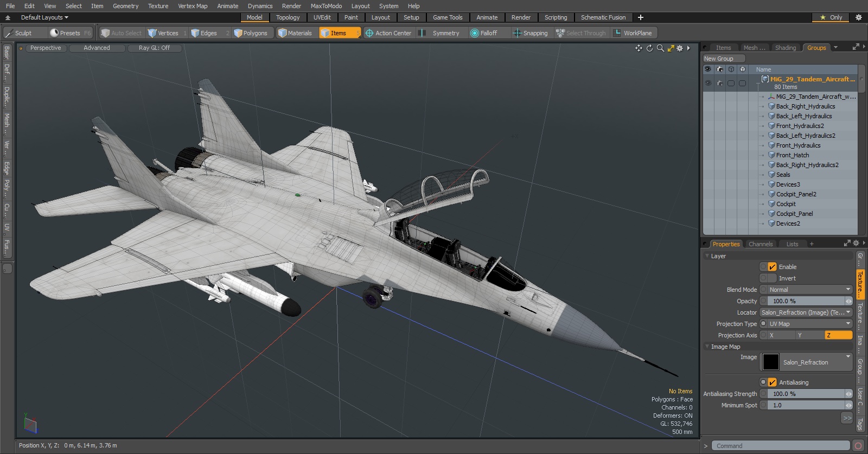Open the MaxToModo menu
Screen dimensions: 868x454
(326, 6)
